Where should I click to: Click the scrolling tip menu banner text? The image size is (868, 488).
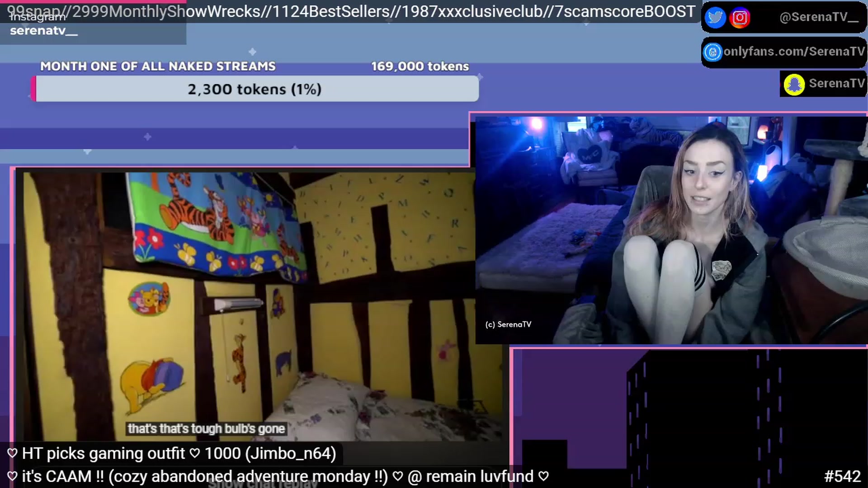point(351,11)
